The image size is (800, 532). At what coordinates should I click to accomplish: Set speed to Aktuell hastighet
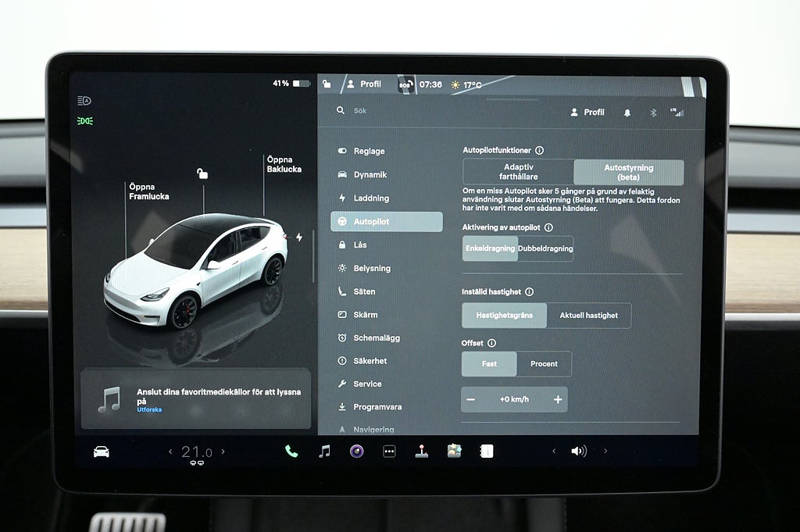(588, 316)
